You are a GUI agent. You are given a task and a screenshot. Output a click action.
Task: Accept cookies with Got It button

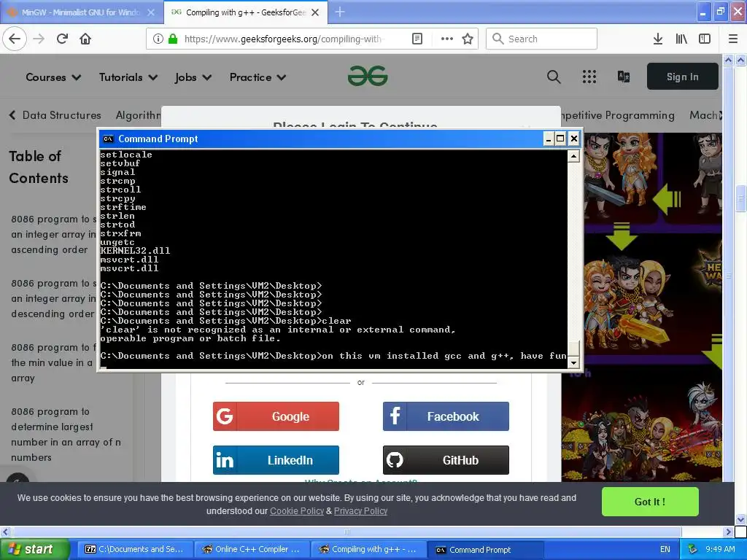click(x=650, y=502)
